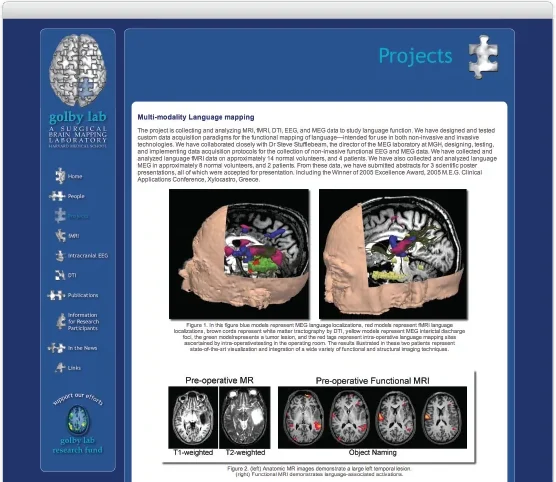This screenshot has width=556, height=482.
Task: Open the Publications page
Action: click(83, 295)
